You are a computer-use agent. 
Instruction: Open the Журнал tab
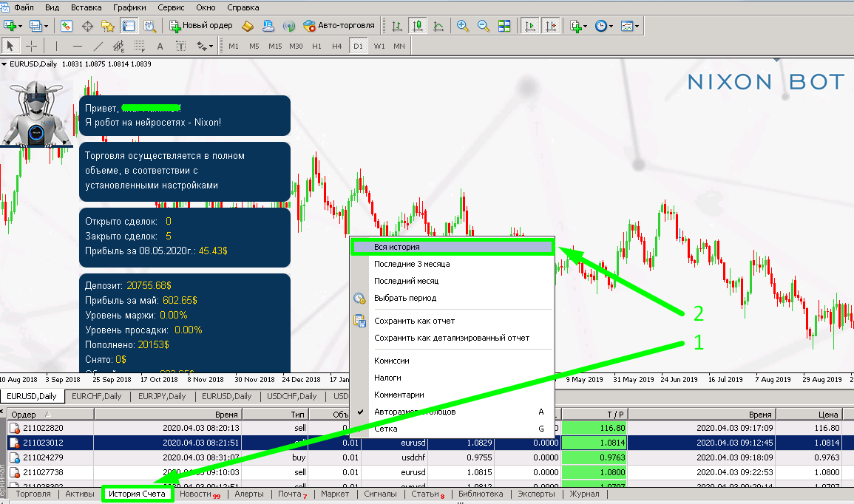click(584, 494)
